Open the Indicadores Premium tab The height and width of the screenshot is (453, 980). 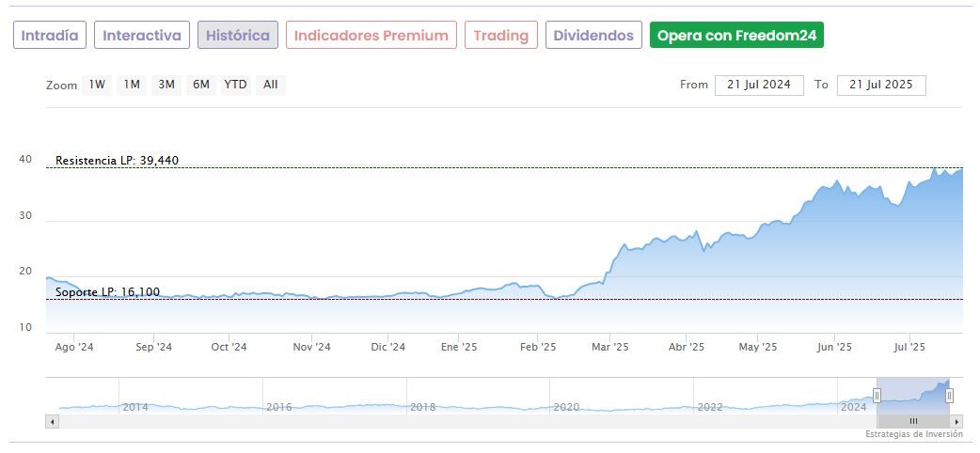[x=371, y=36]
